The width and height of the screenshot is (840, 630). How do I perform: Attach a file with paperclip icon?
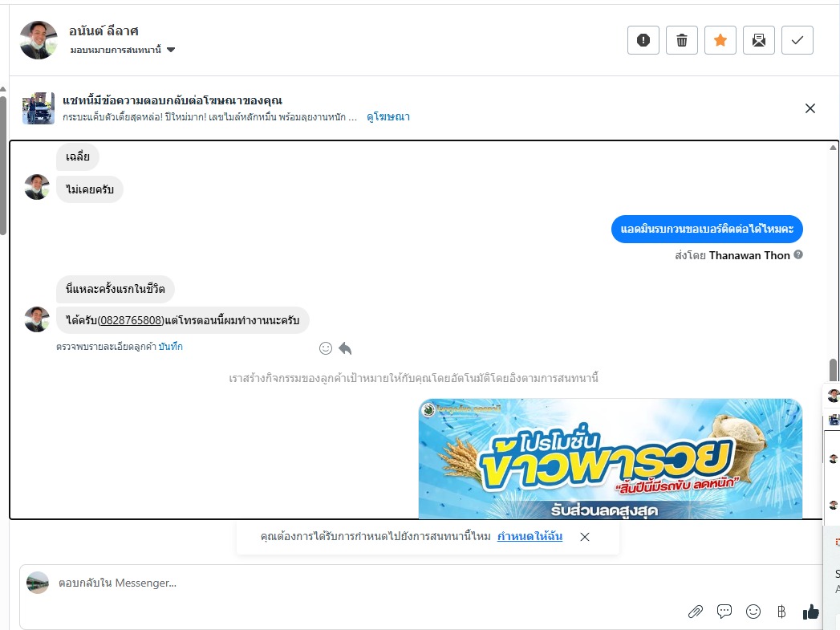[696, 612]
